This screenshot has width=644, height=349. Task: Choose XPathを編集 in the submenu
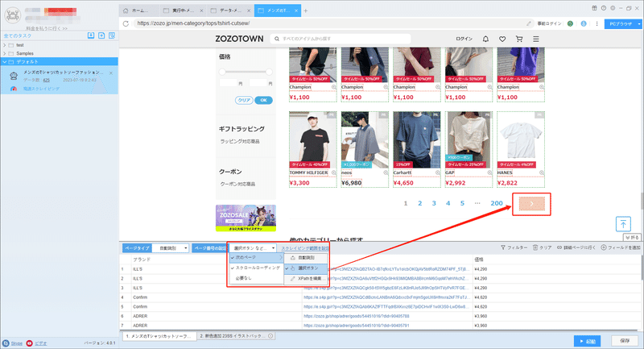306,278
